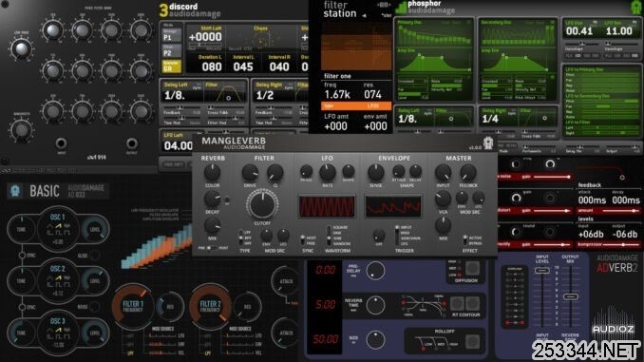Select OSC 1 sawtooth waveform icon
Screen dimensions: 644x362
(x=58, y=226)
